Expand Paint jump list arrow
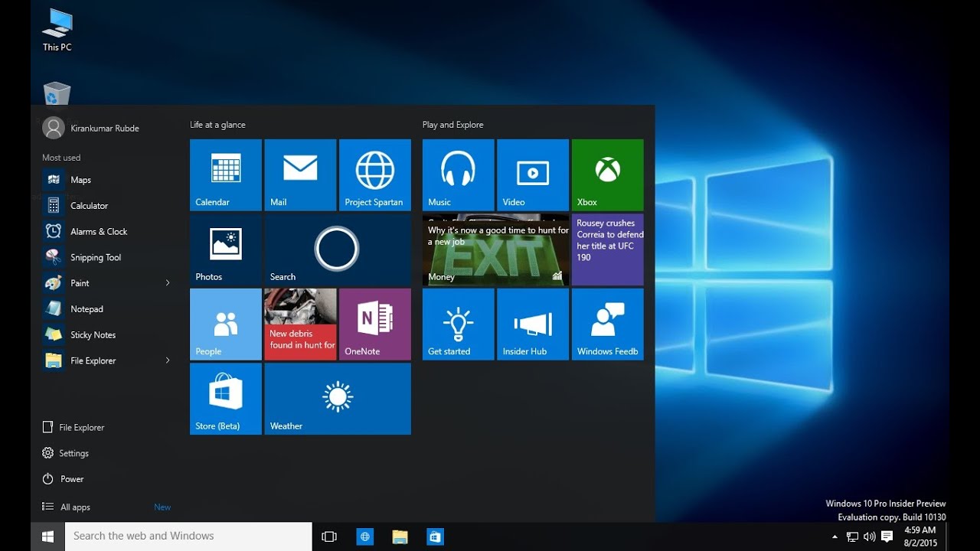This screenshot has width=980, height=551. click(x=168, y=283)
